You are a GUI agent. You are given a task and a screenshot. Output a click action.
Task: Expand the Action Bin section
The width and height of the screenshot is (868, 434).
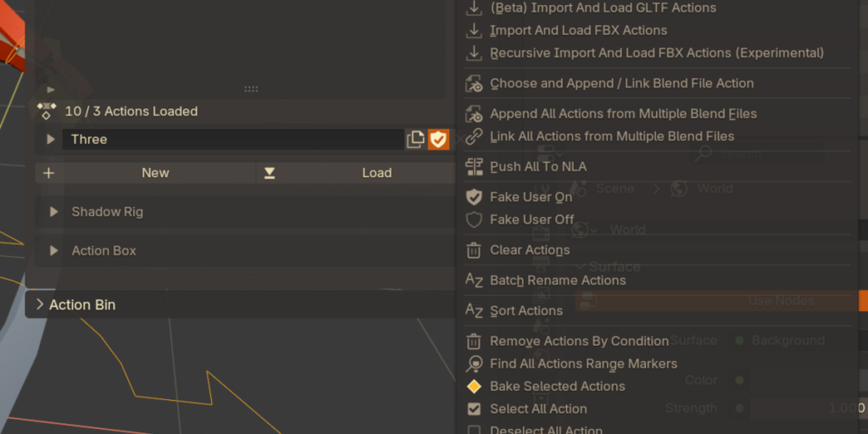[40, 304]
